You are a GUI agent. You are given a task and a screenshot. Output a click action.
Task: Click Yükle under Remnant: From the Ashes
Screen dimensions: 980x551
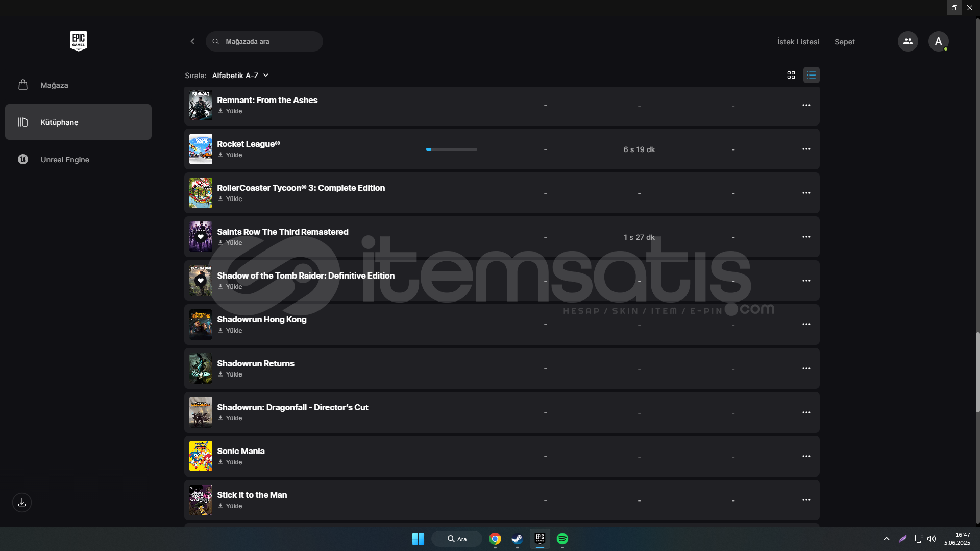click(230, 111)
